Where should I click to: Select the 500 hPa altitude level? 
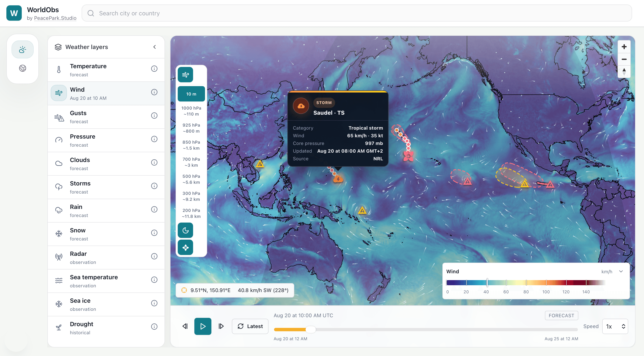[191, 179]
